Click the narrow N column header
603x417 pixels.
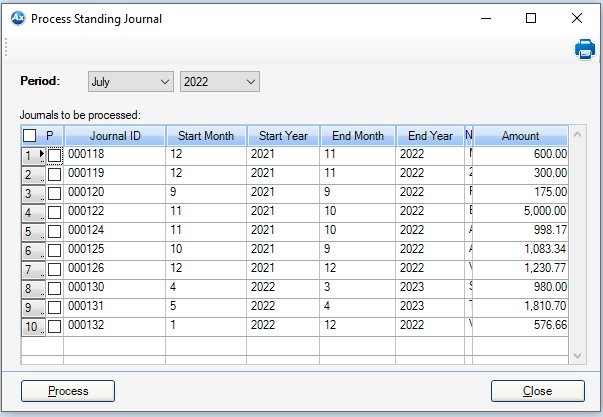pos(469,136)
